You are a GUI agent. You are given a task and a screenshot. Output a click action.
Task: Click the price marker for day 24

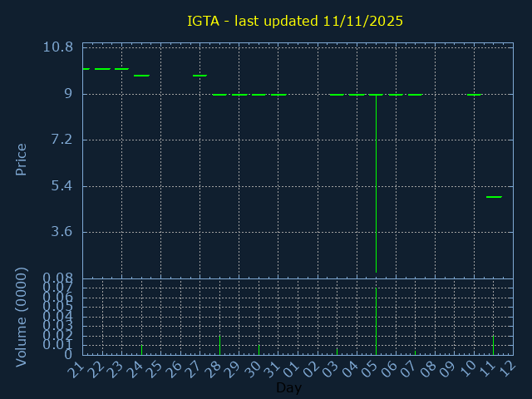coord(141,76)
